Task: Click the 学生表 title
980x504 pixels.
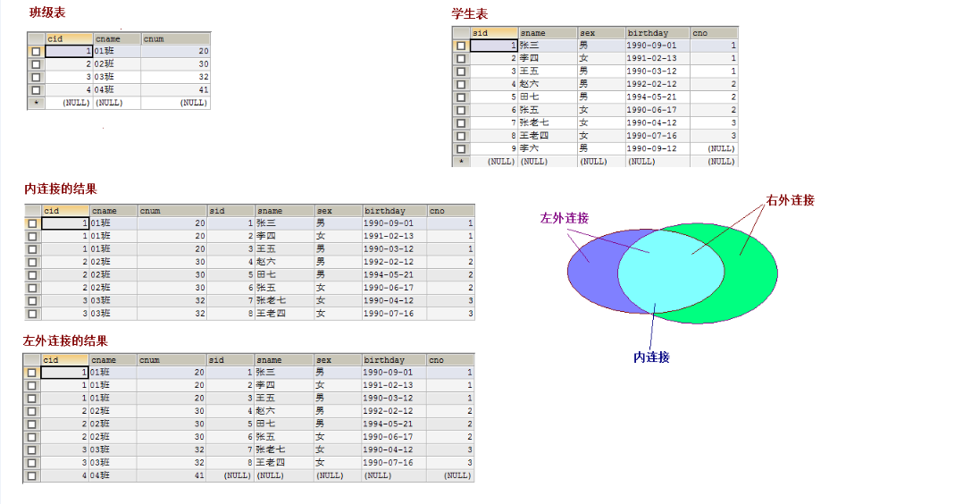Action: click(x=470, y=13)
